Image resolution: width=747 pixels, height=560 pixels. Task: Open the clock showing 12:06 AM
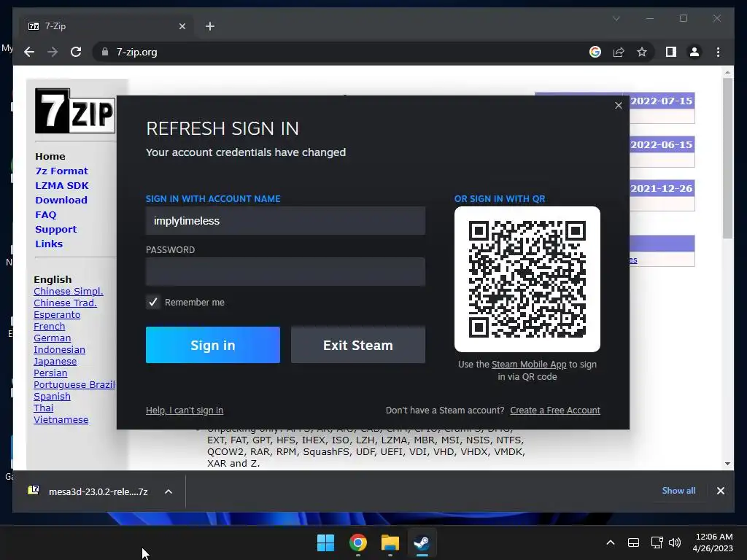coord(713,542)
